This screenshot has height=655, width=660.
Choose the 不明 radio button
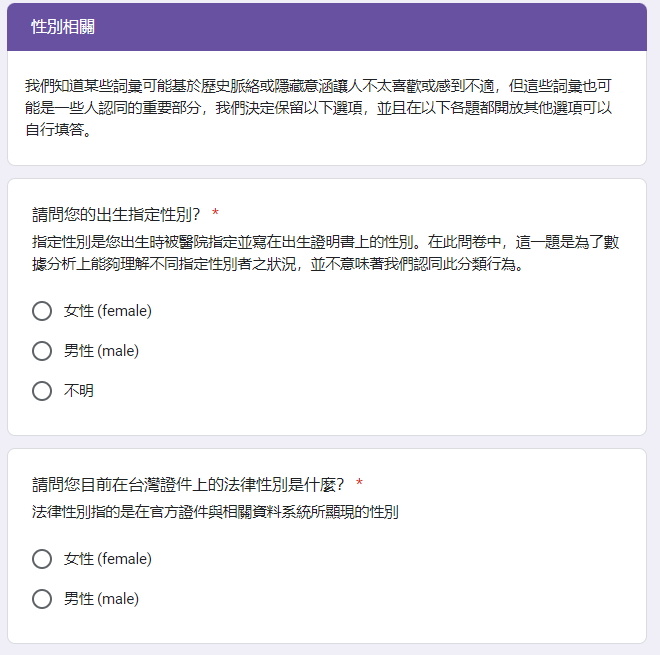(42, 391)
